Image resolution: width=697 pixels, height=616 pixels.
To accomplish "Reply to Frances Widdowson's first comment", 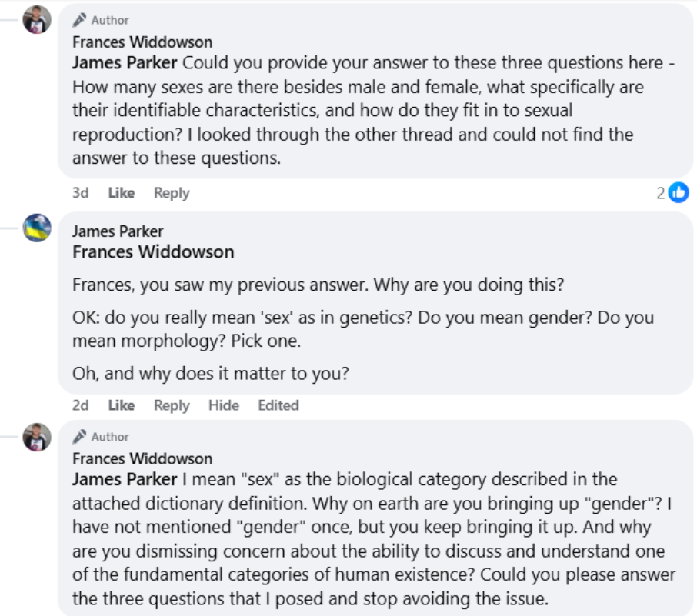I will 171,193.
